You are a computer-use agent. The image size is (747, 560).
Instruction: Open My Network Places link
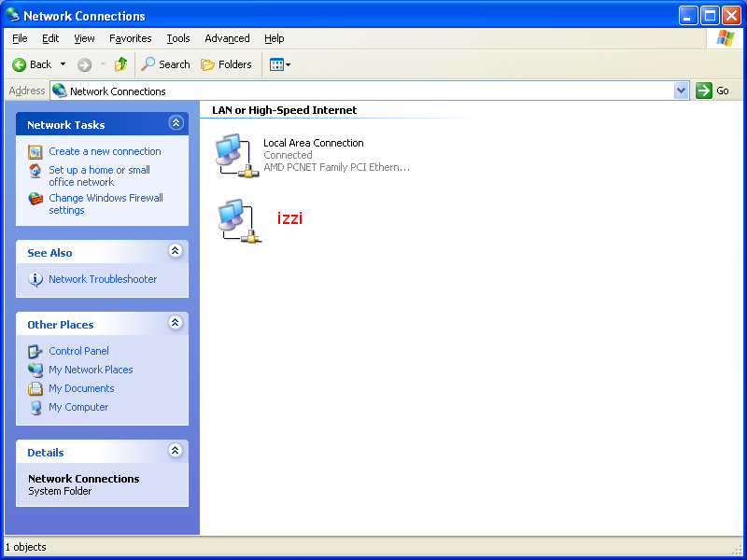click(x=91, y=370)
